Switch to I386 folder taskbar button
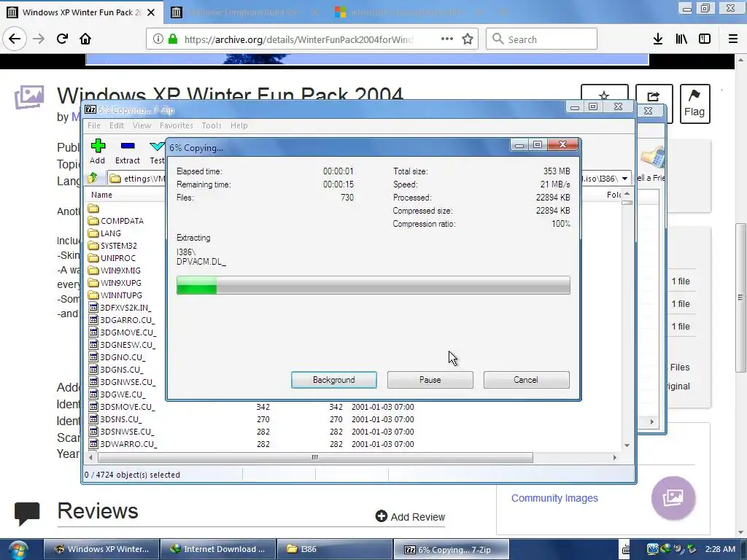This screenshot has height=560, width=747. pyautogui.click(x=335, y=550)
